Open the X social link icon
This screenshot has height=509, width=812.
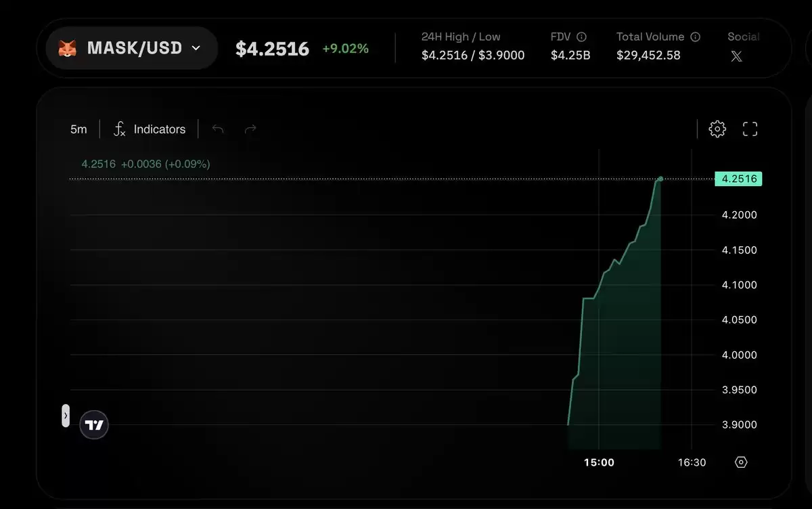point(737,56)
